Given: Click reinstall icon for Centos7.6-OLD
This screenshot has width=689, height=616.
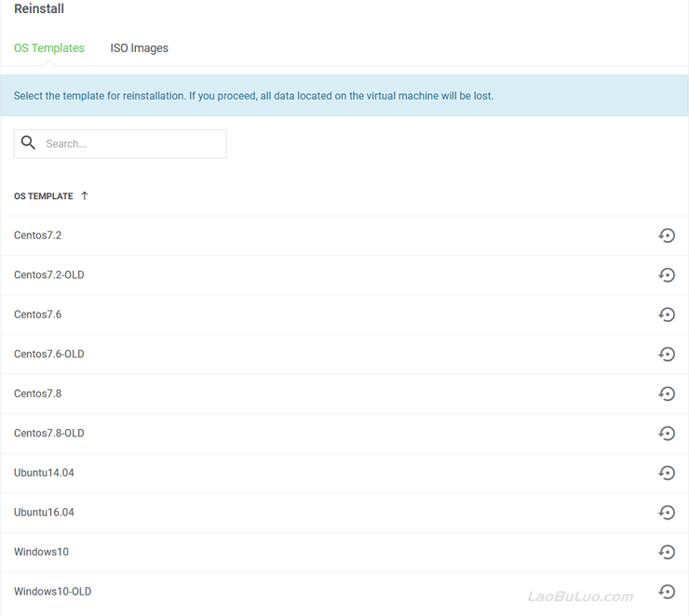Looking at the screenshot, I should (x=667, y=354).
